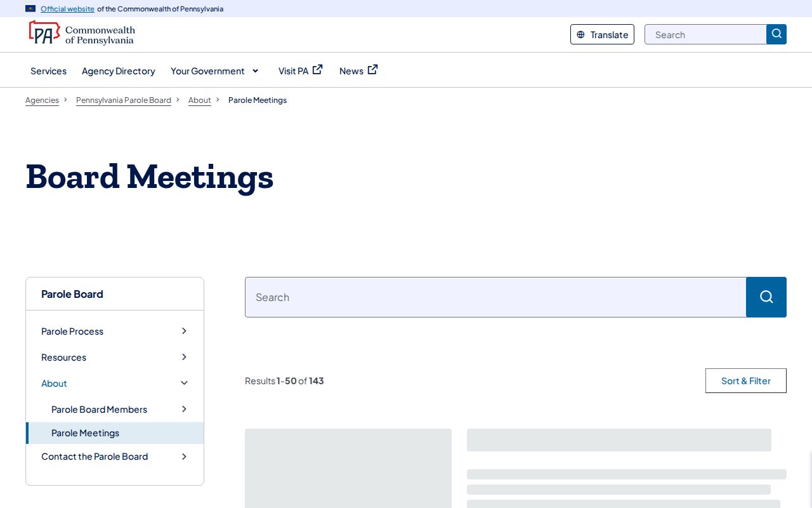
Task: Click the external link icon beside Visit PA
Action: [318, 70]
